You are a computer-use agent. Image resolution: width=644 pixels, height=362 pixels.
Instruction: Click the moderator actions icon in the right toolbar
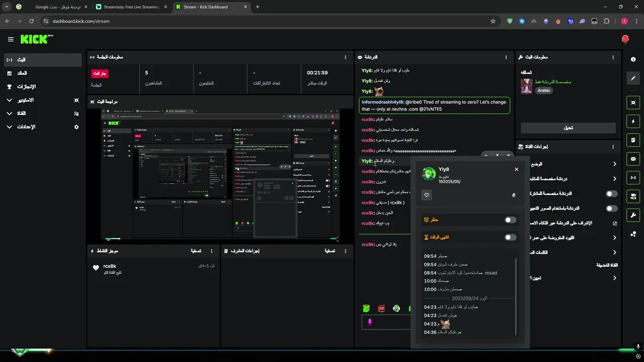coord(633,196)
